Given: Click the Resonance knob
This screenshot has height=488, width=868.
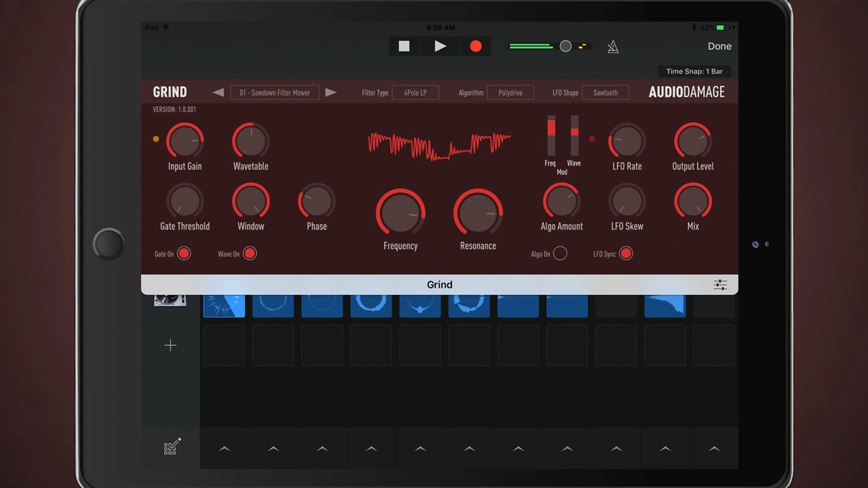Looking at the screenshot, I should pyautogui.click(x=478, y=214).
